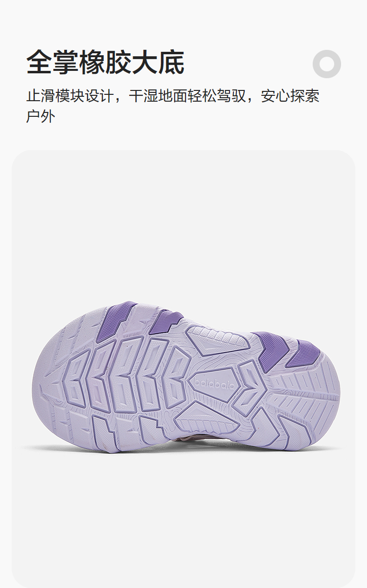
Task: Click the word 户外 on the second line
Action: [x=41, y=117]
